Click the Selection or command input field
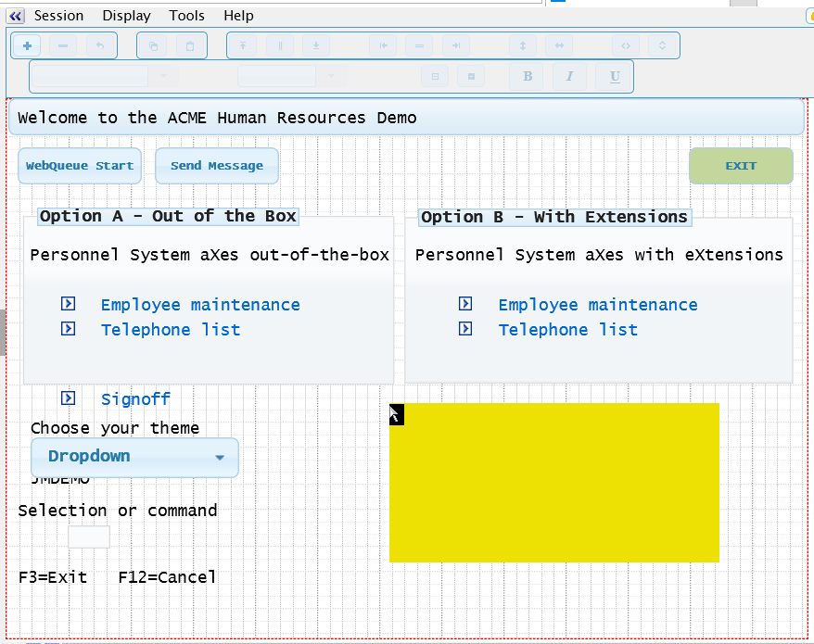The image size is (814, 644). coord(89,537)
